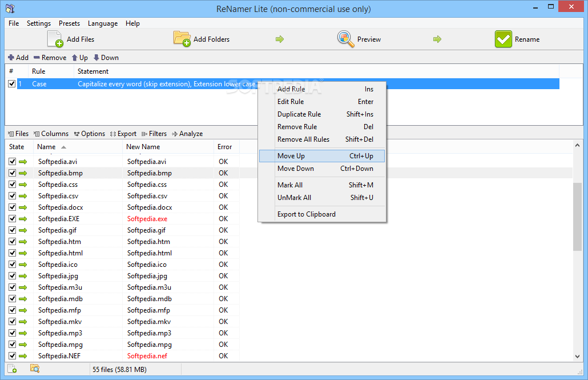This screenshot has width=588, height=380.
Task: Click the minus icon to remove a rule
Action: tap(37, 58)
